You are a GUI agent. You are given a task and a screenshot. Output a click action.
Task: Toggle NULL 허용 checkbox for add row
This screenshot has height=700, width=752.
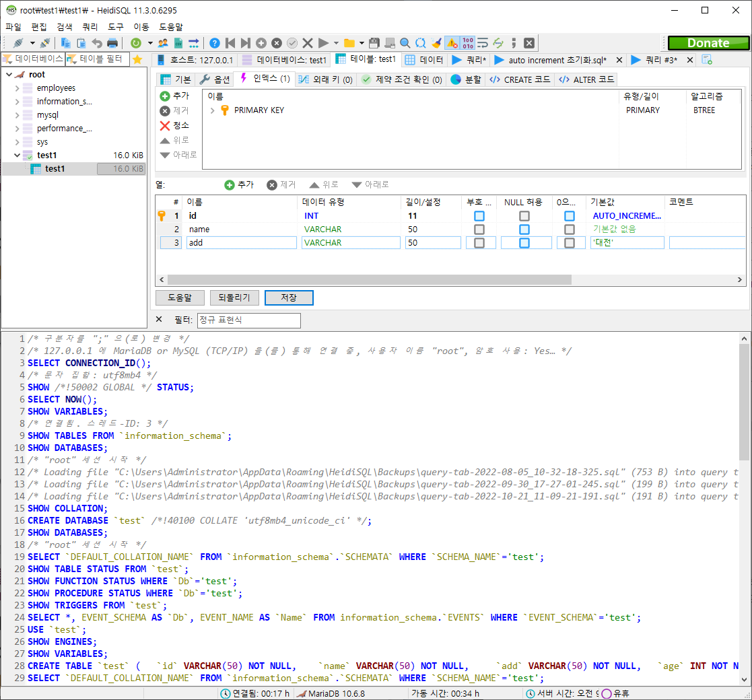point(524,243)
